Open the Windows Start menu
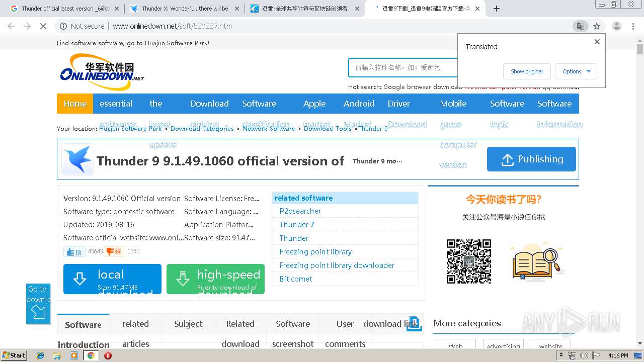 coord(14,355)
